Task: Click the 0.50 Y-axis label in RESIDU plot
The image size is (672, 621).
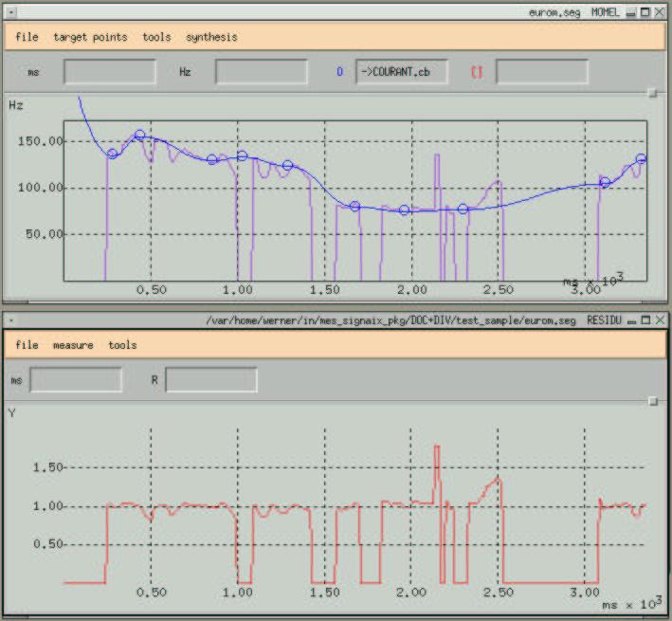Action: point(48,544)
